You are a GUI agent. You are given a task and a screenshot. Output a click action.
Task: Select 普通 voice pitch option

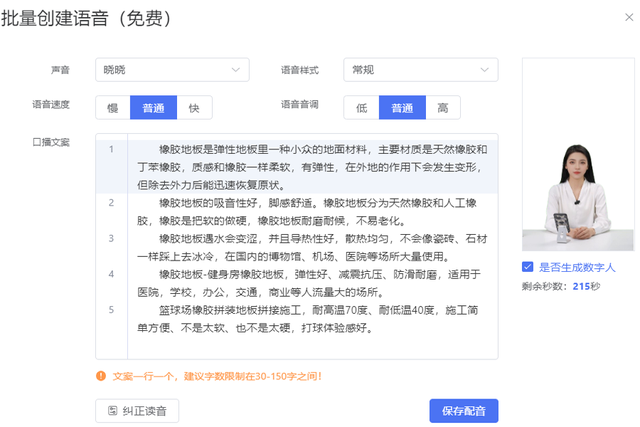[402, 108]
